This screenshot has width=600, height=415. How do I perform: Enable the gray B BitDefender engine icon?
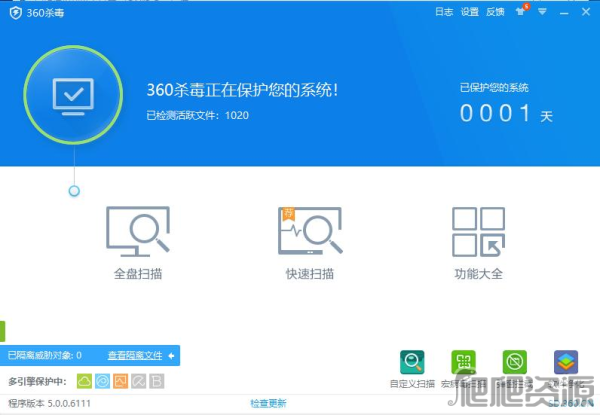pos(157,381)
